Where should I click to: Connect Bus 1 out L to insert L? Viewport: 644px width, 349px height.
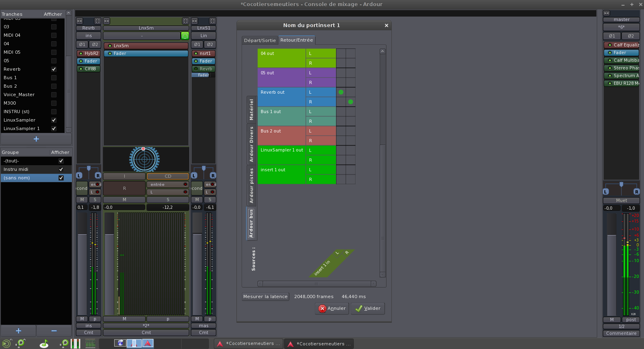(341, 111)
